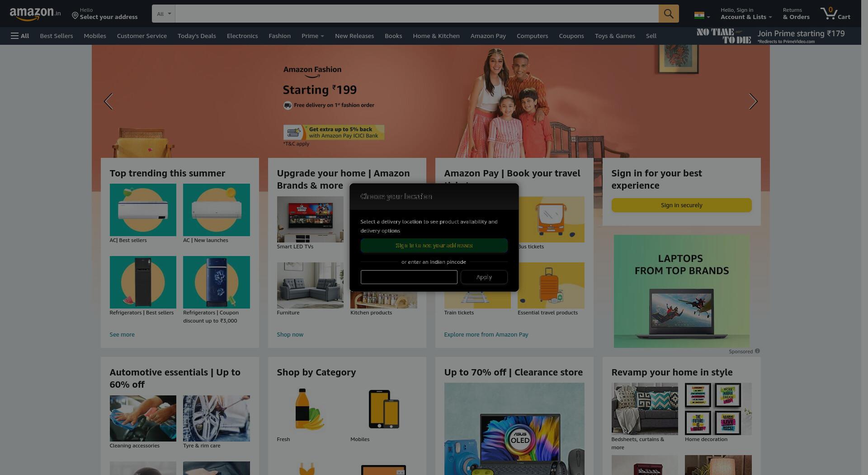Click the Sponsored info icon

click(757, 351)
